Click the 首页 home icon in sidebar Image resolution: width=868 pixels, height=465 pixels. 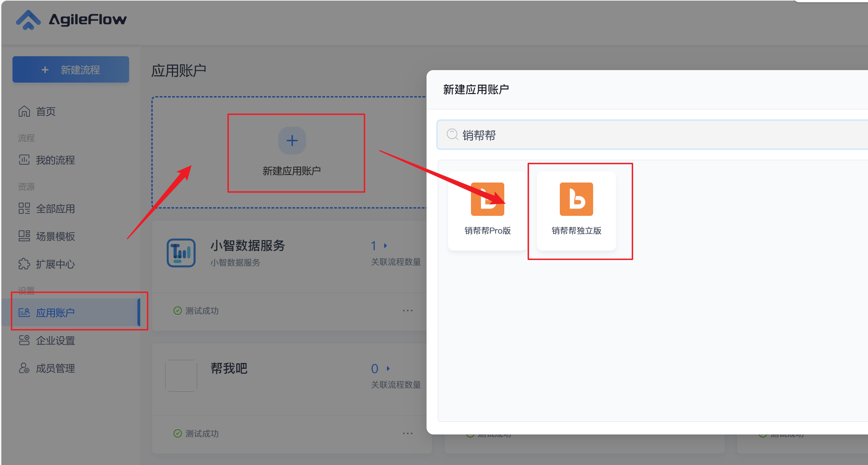24,111
